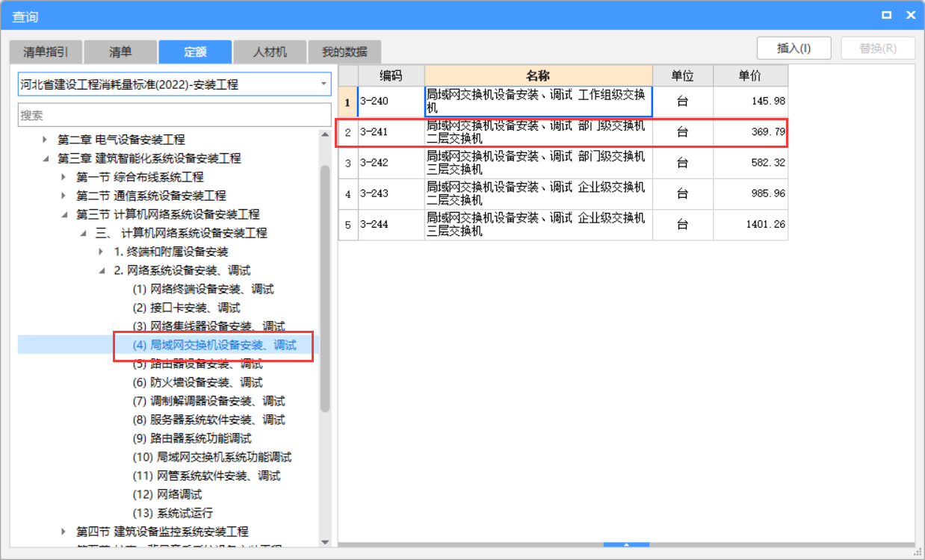The height and width of the screenshot is (560, 925).
Task: Select (1) 网络终端设备安装、调试
Action: click(203, 289)
